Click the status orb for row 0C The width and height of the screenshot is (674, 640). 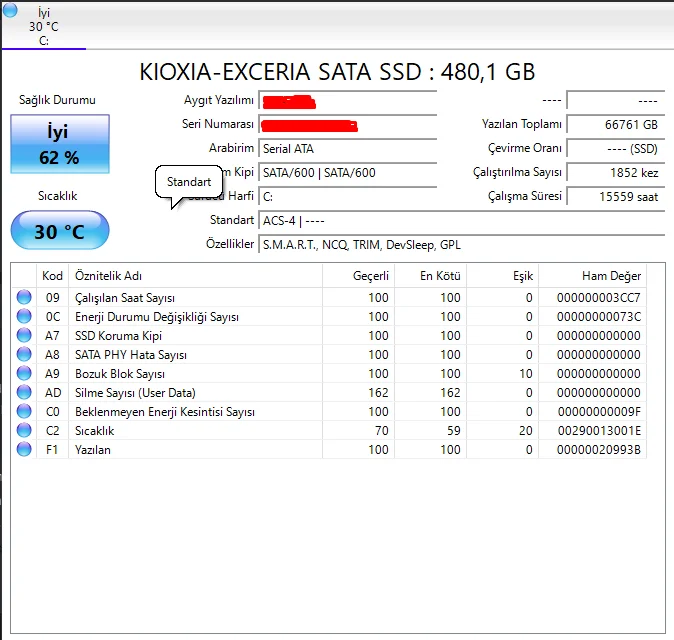[x=24, y=316]
